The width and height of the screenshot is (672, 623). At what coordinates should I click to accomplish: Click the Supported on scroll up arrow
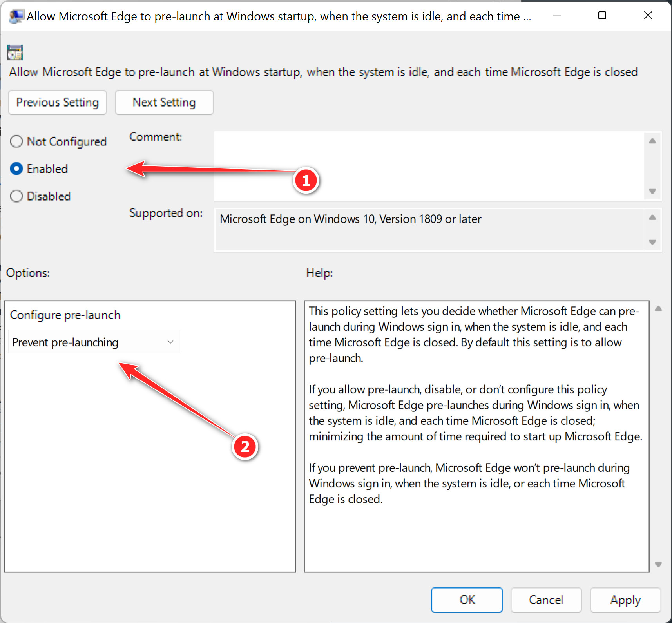[x=652, y=217]
